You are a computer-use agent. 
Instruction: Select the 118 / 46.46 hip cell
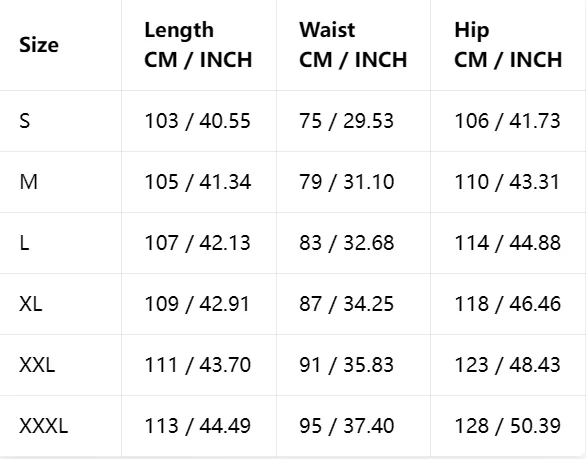(508, 304)
